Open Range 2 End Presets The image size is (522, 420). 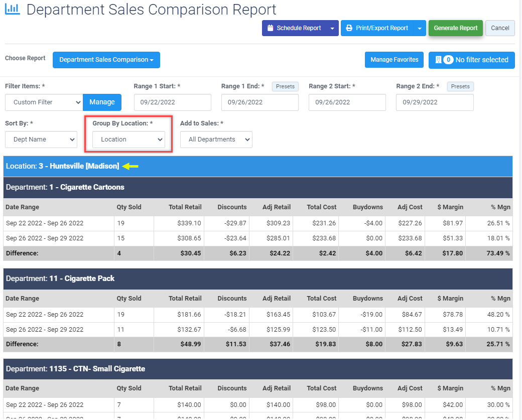pyautogui.click(x=460, y=86)
